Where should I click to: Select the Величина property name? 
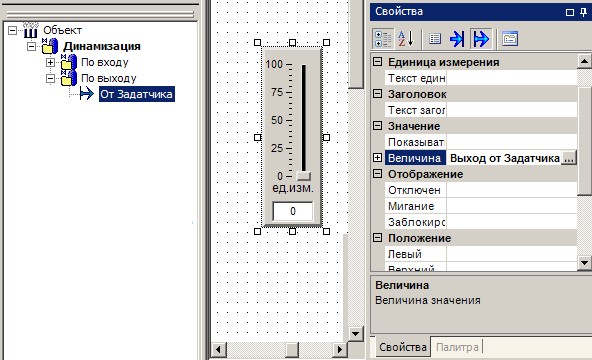coord(415,158)
